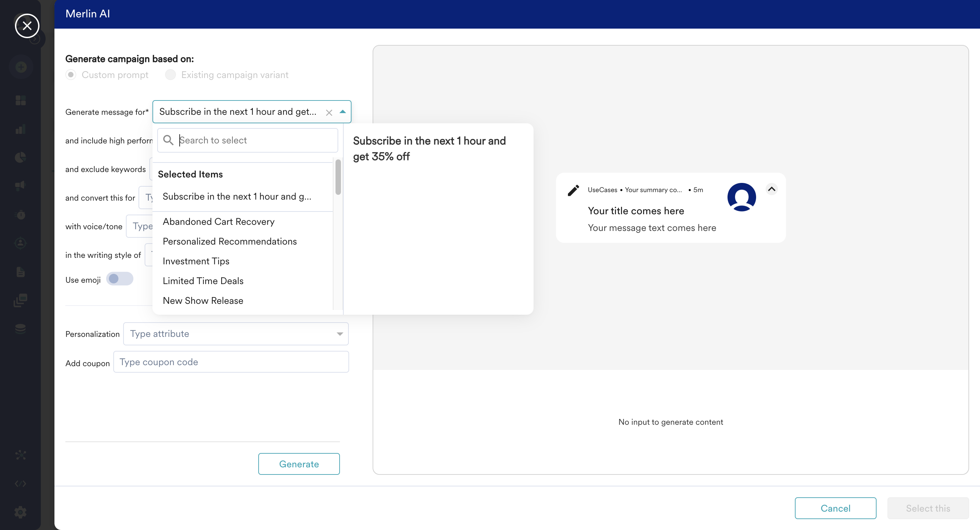Screen dimensions: 980x530
Task: Select the Custom prompt radio button
Action: point(71,75)
